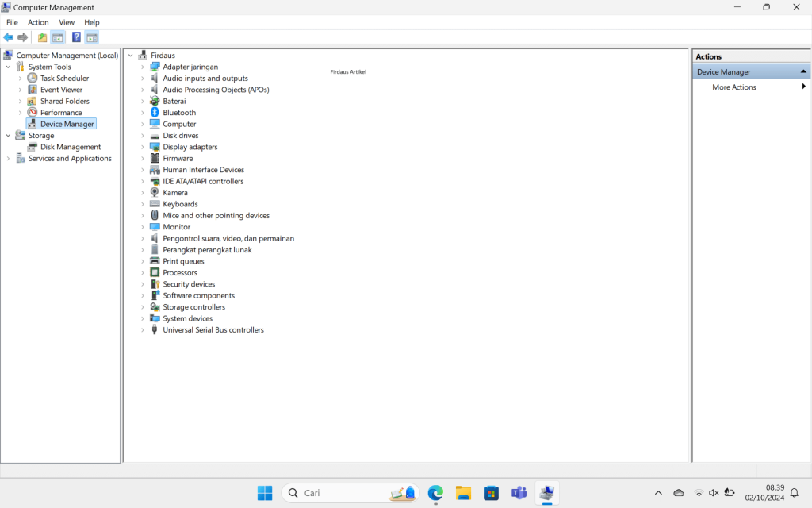Open Help using the toolbar question mark icon
Screen dimensions: 812x508
point(75,37)
